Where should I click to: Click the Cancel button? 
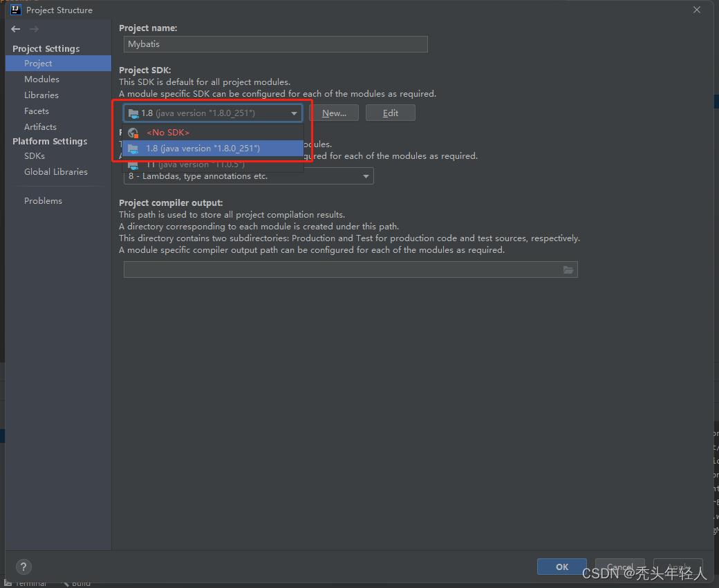620,567
